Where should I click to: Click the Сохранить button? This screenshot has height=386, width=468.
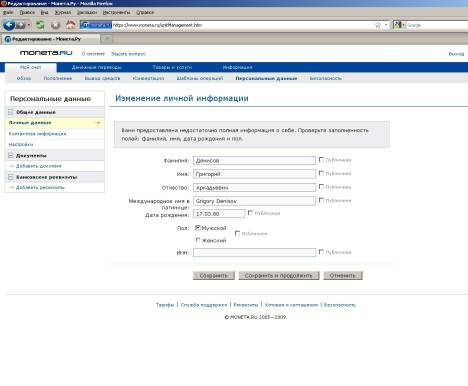[214, 276]
